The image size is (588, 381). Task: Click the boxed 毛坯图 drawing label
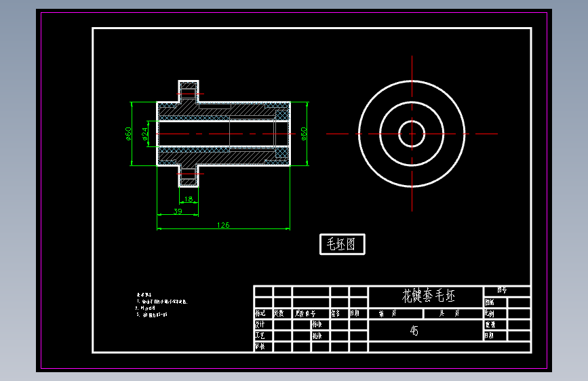pos(342,244)
